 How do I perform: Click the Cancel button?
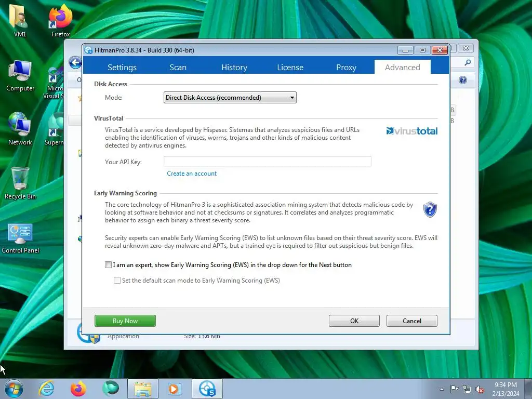click(412, 321)
